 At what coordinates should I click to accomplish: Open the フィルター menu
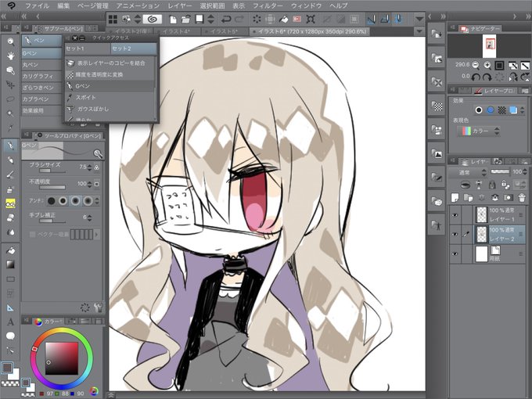click(268, 5)
